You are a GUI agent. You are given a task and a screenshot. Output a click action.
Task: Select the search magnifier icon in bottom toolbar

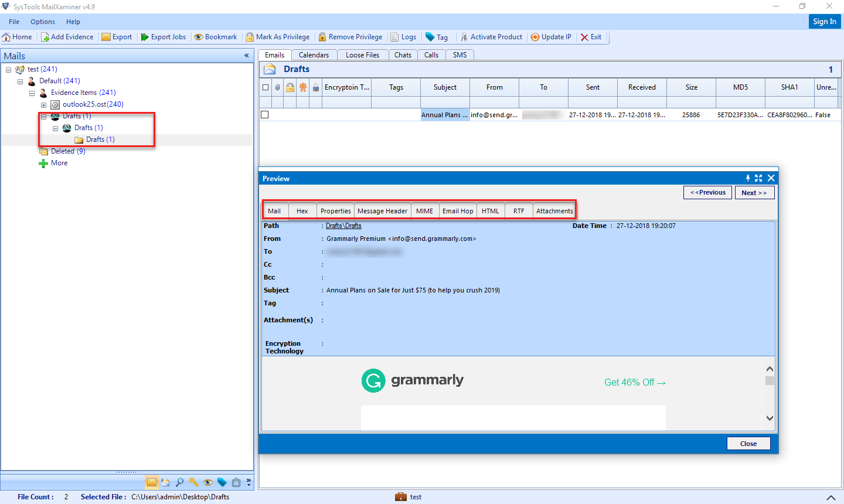coord(180,482)
